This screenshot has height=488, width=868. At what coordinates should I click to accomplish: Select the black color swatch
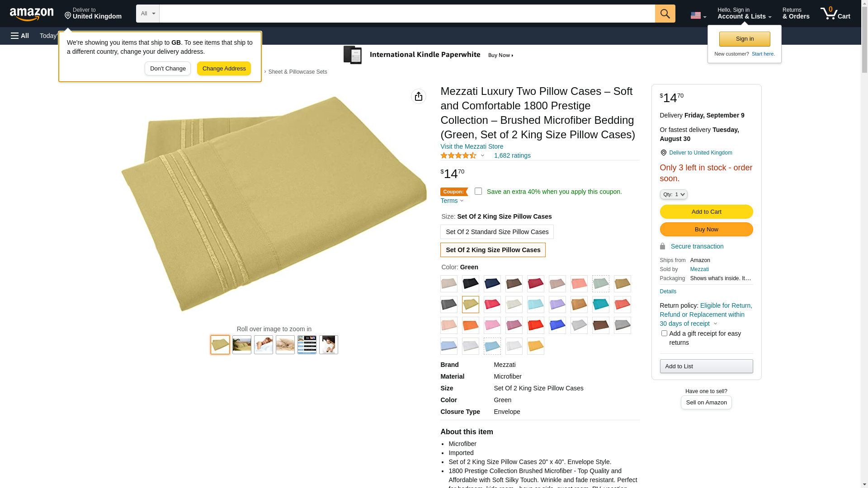point(471,284)
